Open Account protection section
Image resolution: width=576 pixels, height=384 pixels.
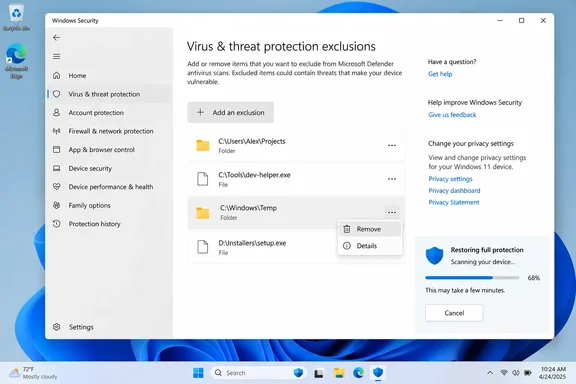tap(109, 112)
